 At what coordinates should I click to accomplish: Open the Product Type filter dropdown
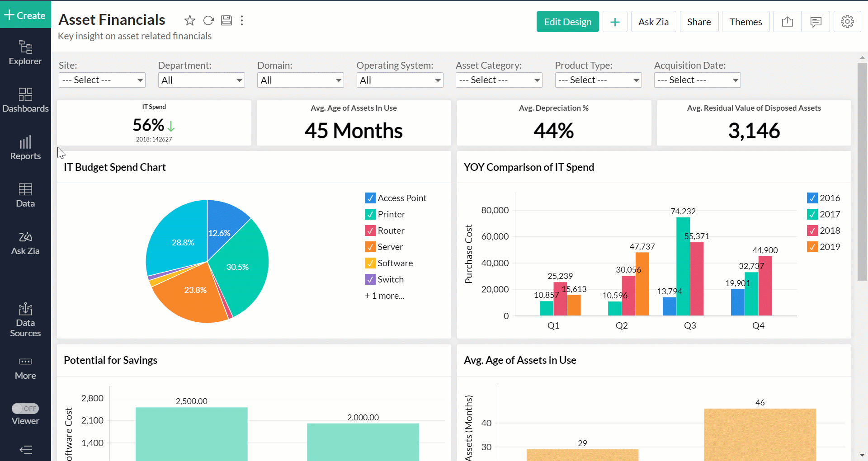(x=598, y=80)
